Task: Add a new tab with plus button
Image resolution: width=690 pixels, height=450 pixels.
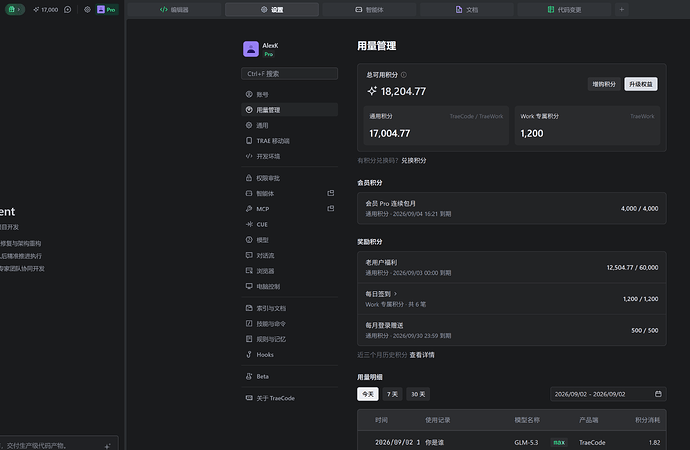Action: point(621,9)
